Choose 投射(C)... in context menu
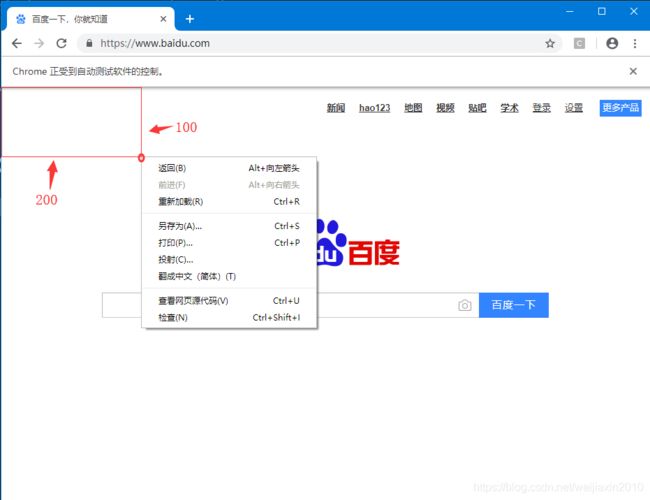 coord(229,260)
